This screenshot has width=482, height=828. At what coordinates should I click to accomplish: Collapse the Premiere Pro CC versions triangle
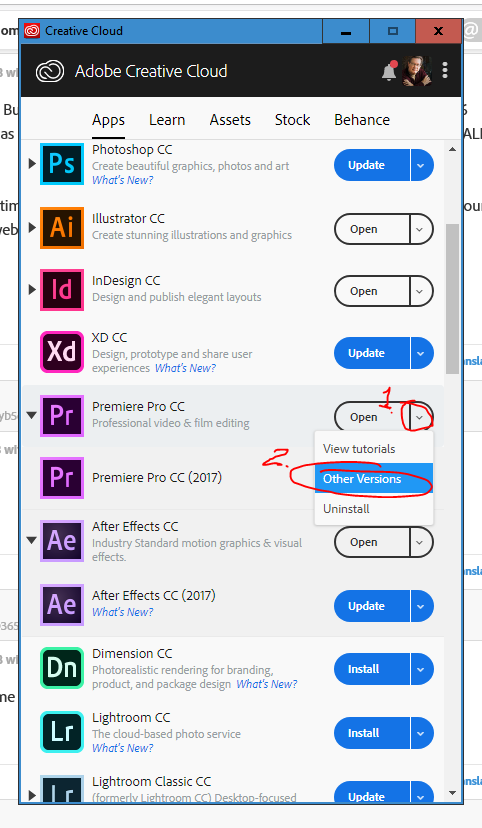click(32, 416)
